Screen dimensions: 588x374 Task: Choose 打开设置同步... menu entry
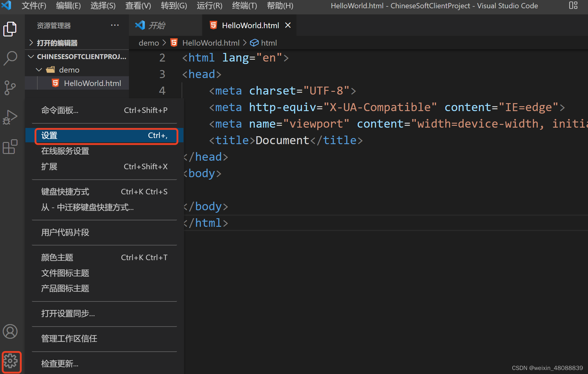point(104,313)
